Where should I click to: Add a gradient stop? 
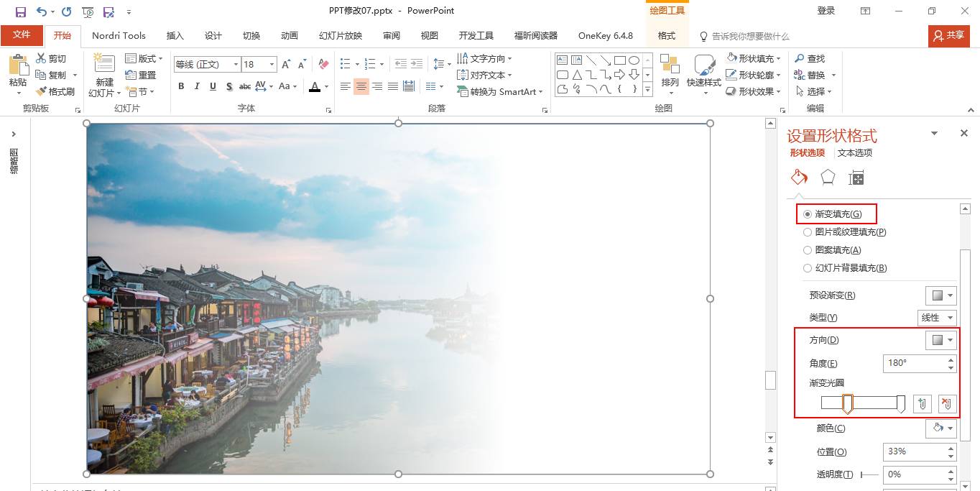pos(923,404)
